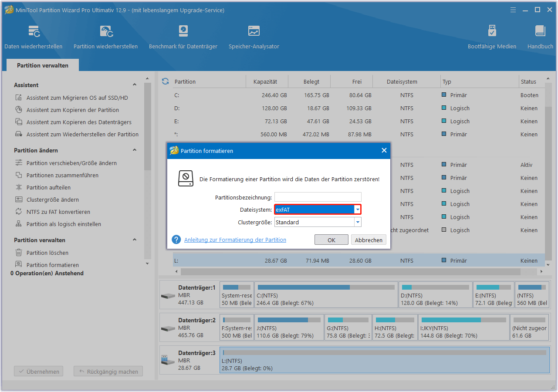Open the Dateisystem exFAT dropdown
The image size is (558, 392).
[x=358, y=210]
